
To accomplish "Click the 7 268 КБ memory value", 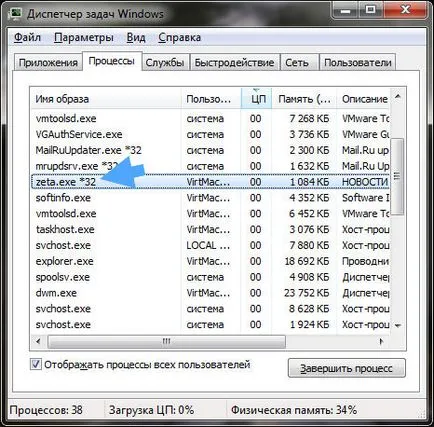I will (x=309, y=118).
